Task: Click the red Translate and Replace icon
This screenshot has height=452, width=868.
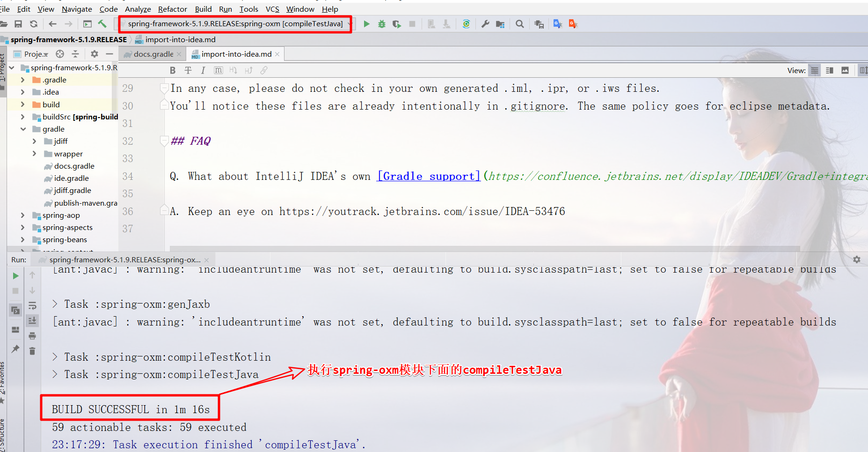Action: pyautogui.click(x=573, y=24)
